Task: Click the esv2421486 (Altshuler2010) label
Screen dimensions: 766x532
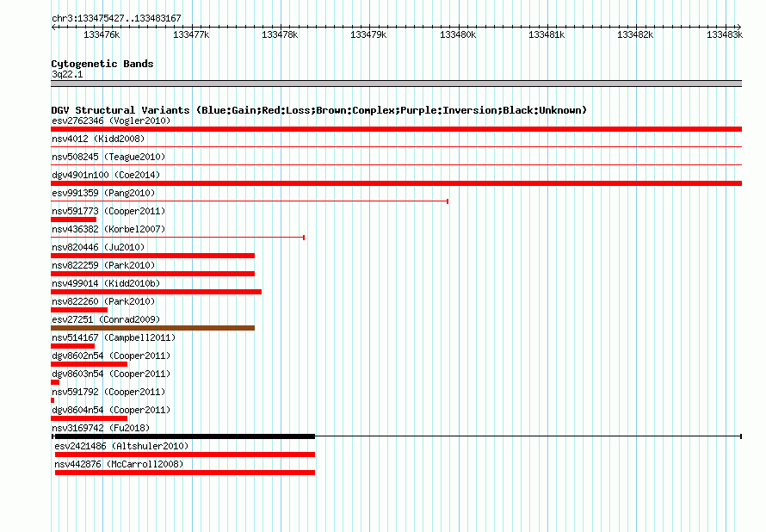Action: (121, 446)
